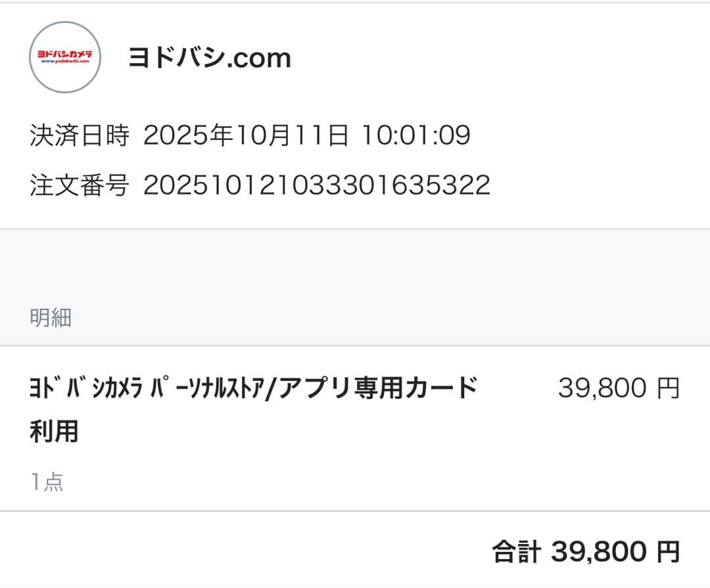710x588 pixels.
Task: Click the payment date 2025年10月11日
Action: tap(247, 135)
